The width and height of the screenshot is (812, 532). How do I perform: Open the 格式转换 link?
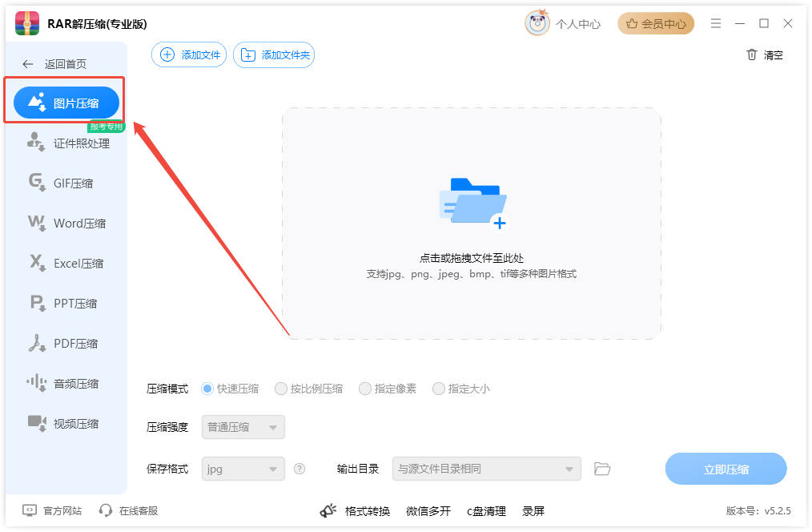(x=367, y=511)
